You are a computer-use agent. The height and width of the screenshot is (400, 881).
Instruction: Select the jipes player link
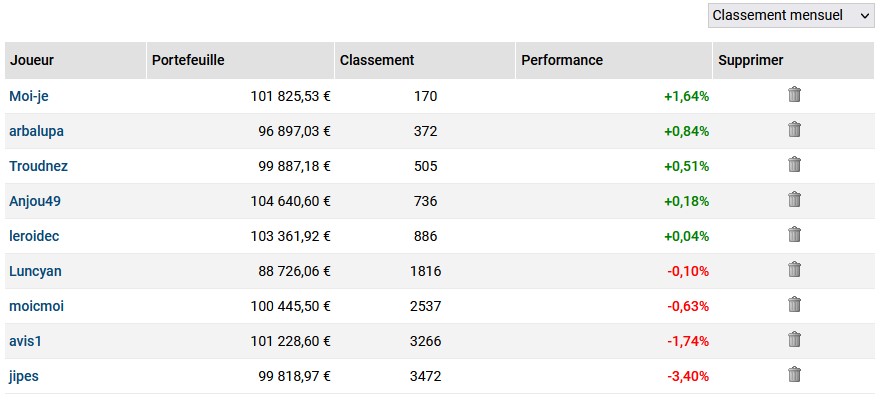coord(24,376)
